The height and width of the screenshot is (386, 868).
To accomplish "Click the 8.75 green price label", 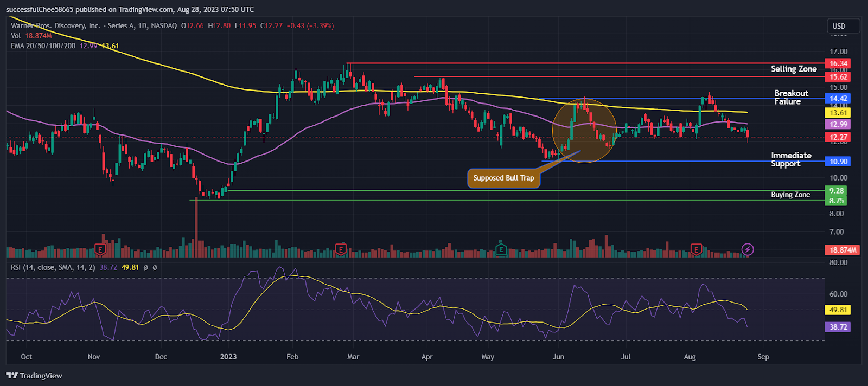I will click(837, 201).
